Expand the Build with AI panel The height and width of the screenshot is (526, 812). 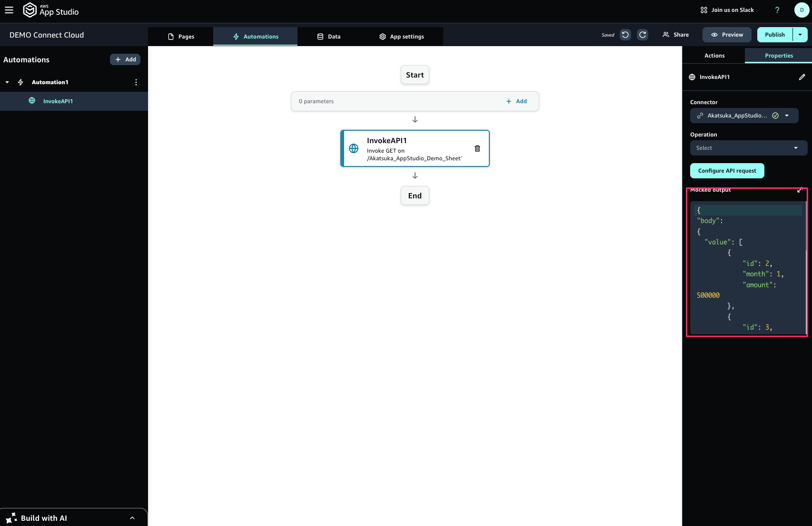pyautogui.click(x=132, y=518)
